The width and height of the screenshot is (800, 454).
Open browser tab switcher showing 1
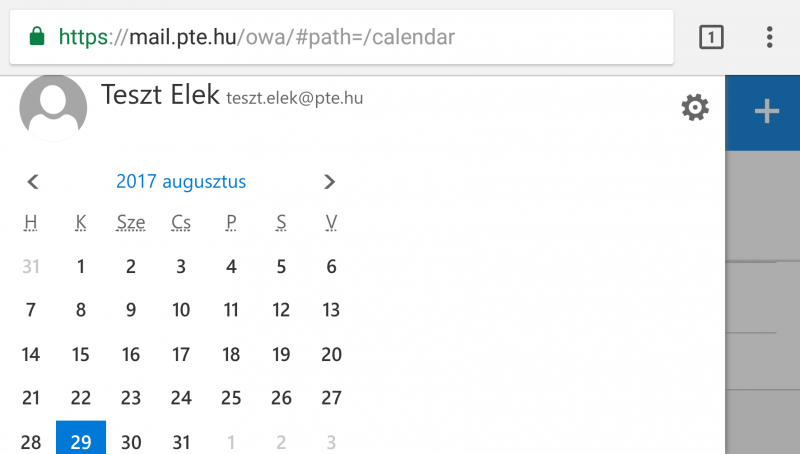click(711, 37)
